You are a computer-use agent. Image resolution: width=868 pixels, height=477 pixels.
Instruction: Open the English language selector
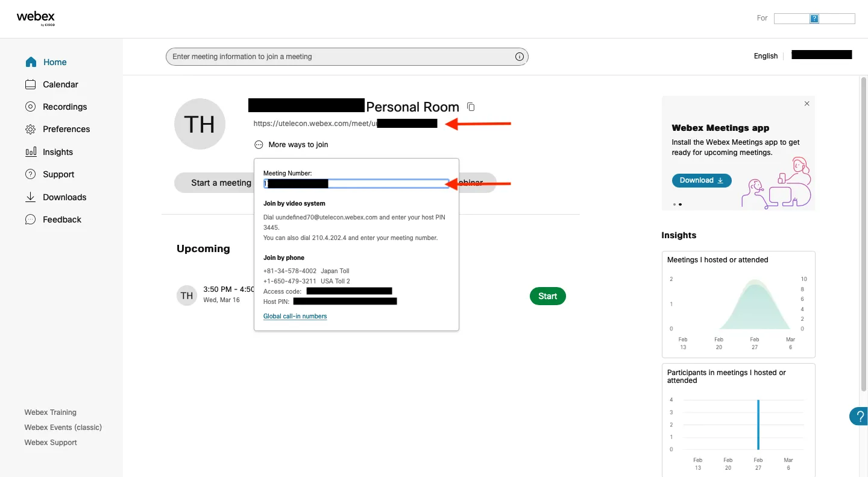pyautogui.click(x=766, y=56)
